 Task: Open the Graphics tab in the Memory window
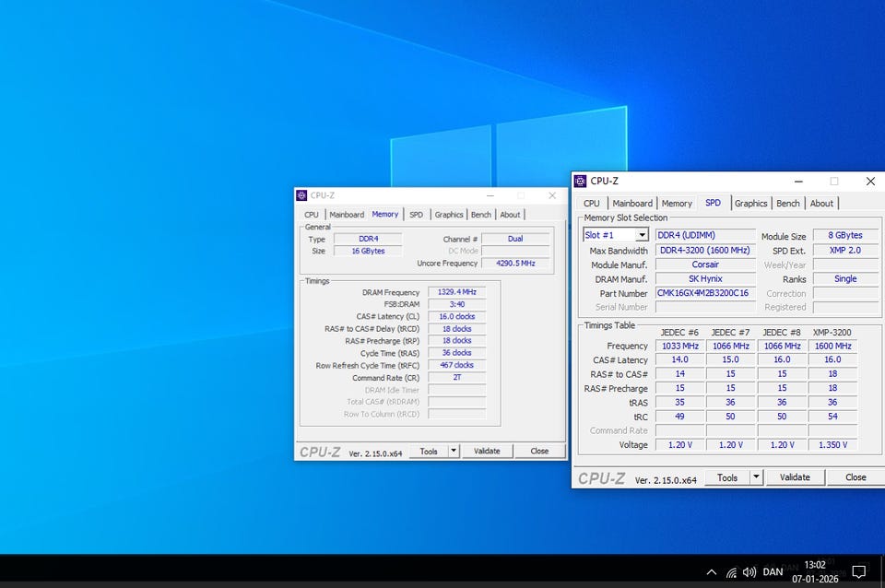pyautogui.click(x=449, y=215)
